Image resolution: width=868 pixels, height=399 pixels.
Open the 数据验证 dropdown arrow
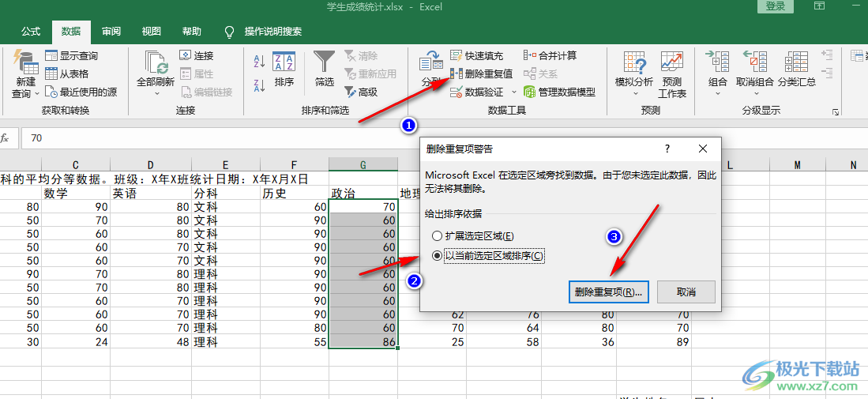[x=513, y=92]
